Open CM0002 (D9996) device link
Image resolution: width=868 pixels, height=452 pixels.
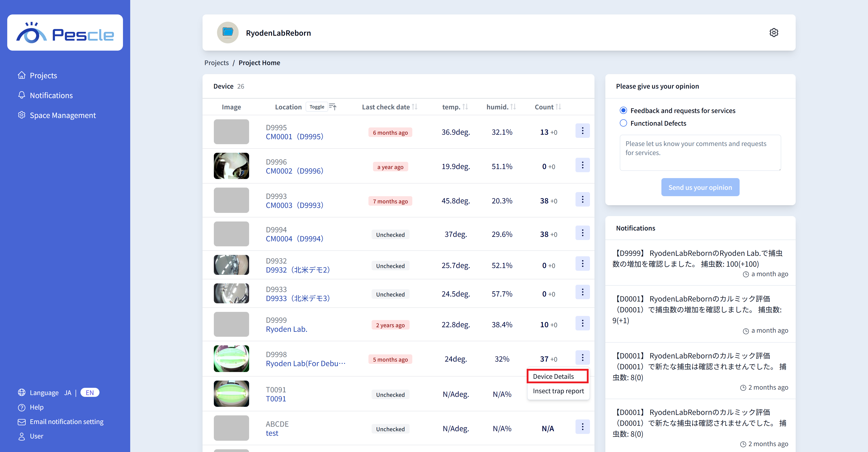(x=294, y=171)
